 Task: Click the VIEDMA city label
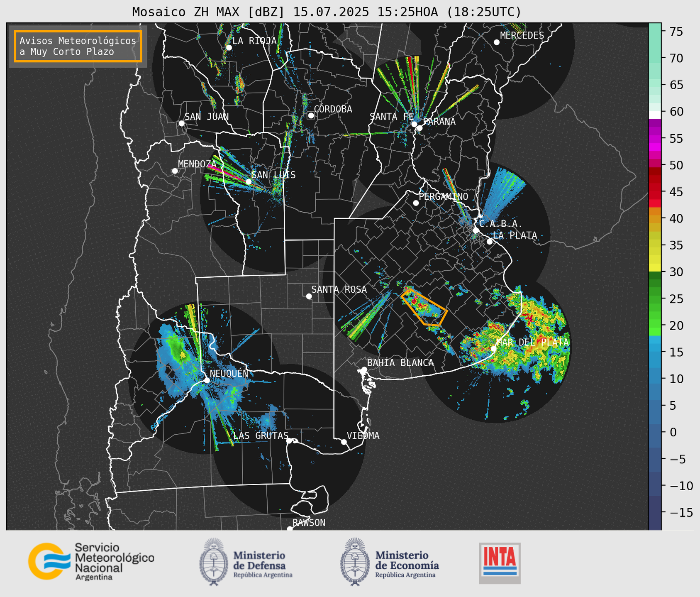point(363,436)
